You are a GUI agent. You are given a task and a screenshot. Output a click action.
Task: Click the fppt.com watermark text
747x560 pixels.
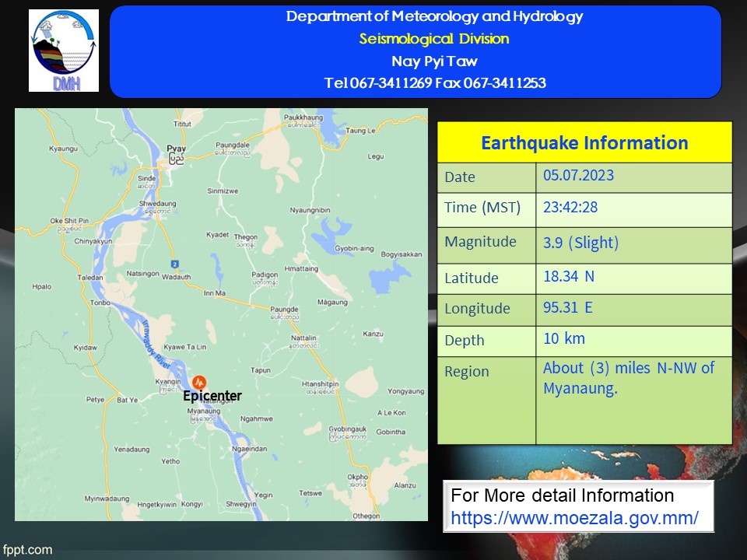tap(27, 550)
